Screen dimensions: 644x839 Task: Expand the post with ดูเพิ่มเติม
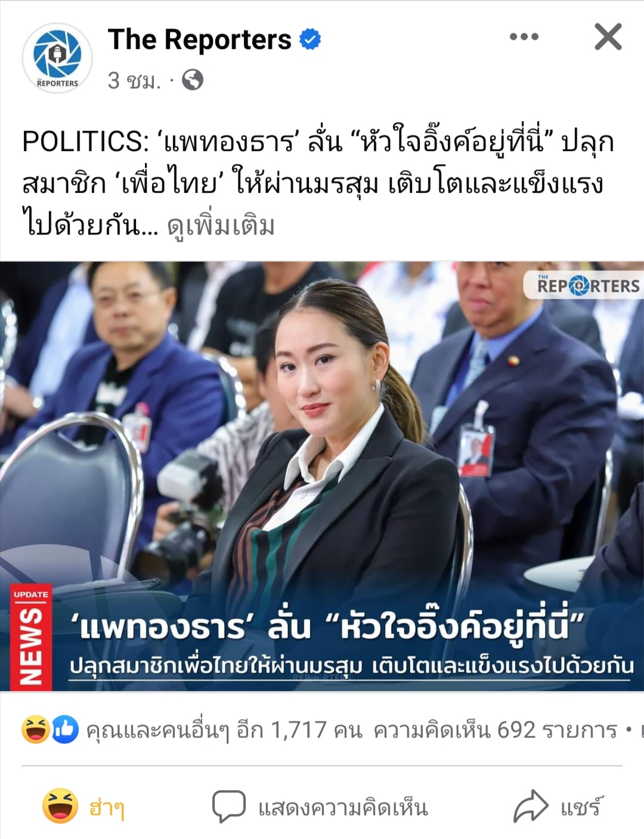(x=220, y=226)
